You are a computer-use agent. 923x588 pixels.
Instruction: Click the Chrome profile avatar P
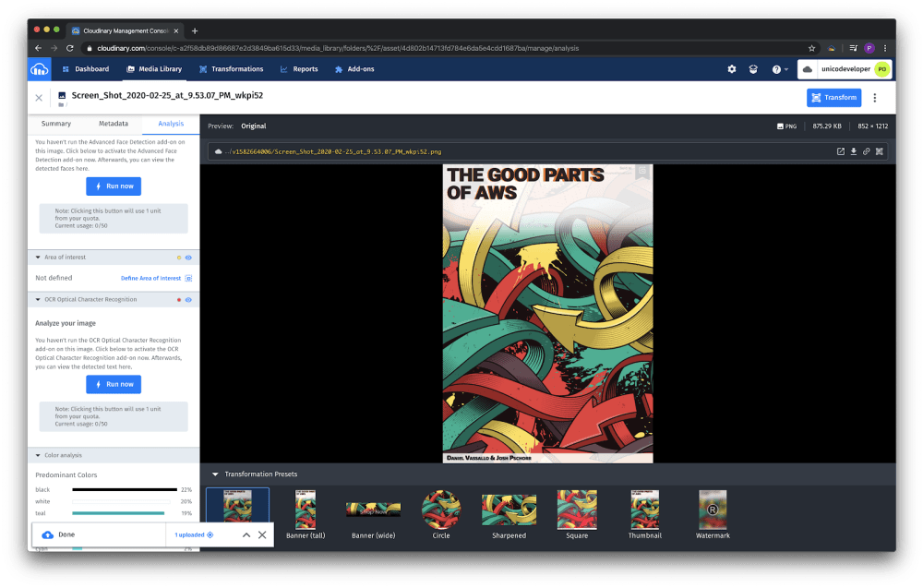click(869, 48)
